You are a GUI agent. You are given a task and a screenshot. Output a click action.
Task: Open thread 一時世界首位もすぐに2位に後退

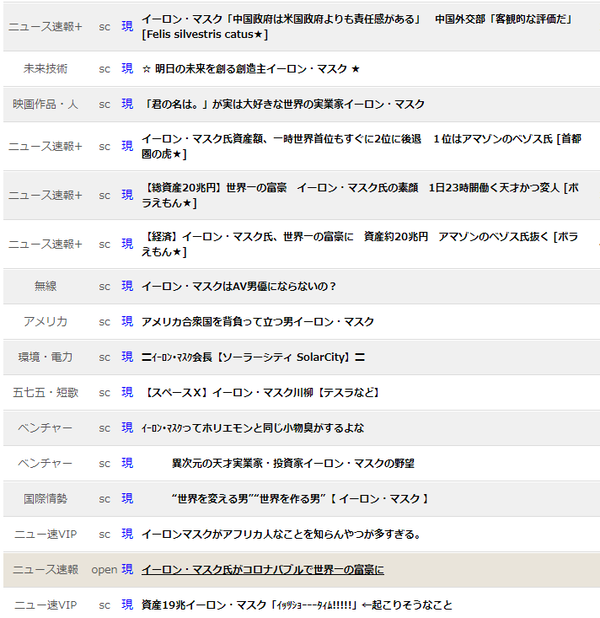[x=361, y=146]
